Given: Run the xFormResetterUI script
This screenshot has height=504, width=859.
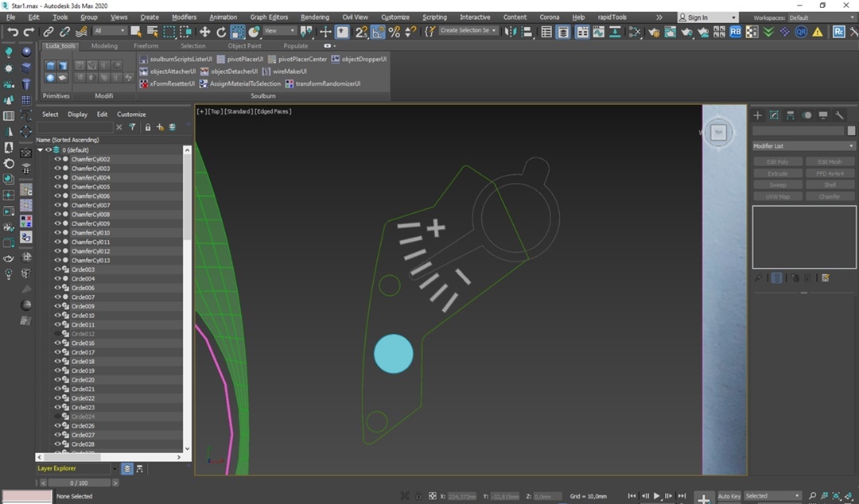Looking at the screenshot, I should [x=167, y=83].
